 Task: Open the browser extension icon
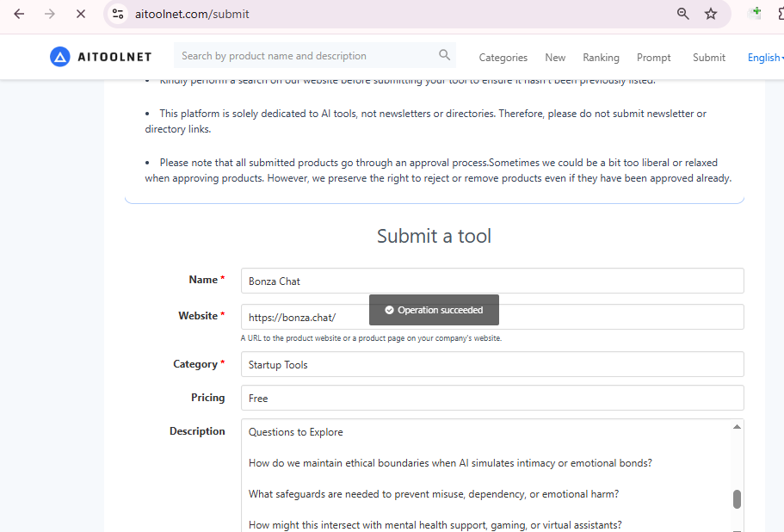tap(756, 13)
